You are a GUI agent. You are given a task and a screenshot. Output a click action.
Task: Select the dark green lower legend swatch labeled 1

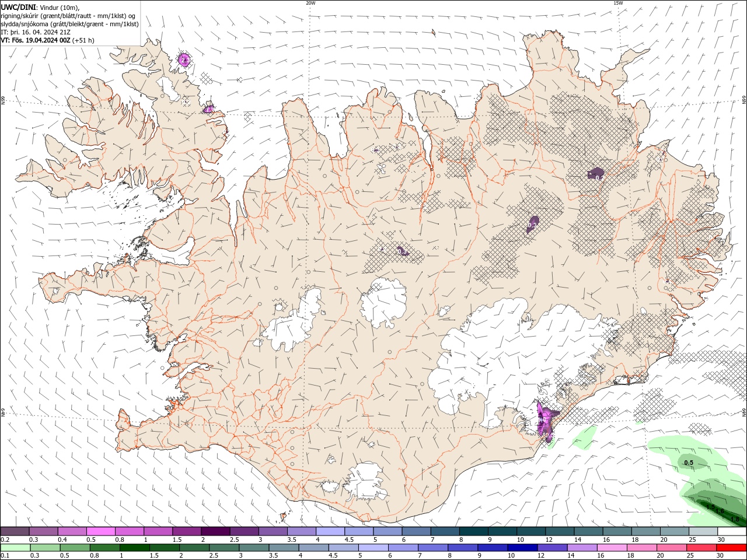click(135, 548)
